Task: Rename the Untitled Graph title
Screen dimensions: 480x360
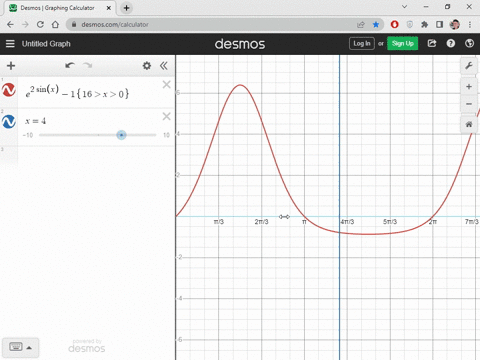Action: [46, 44]
